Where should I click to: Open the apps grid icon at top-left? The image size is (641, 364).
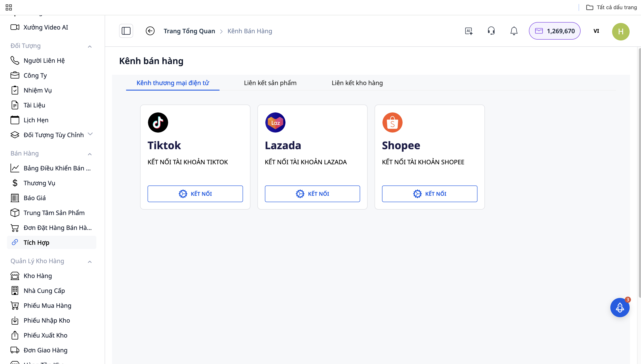pyautogui.click(x=9, y=7)
